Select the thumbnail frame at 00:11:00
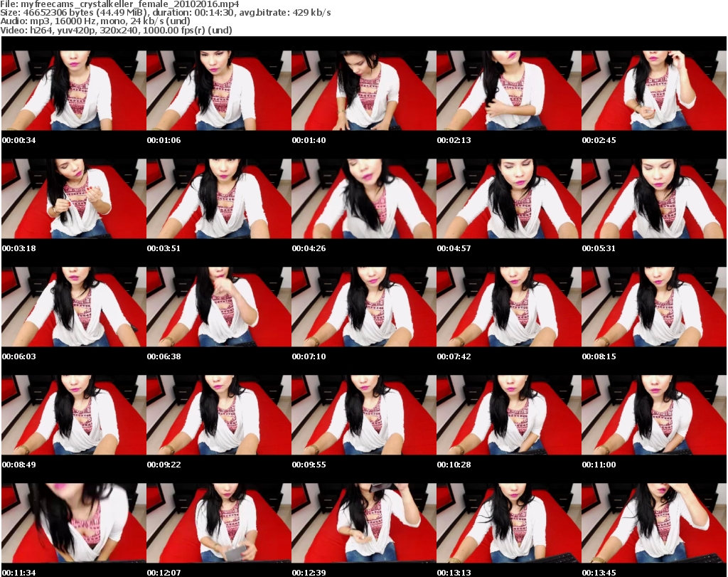The height and width of the screenshot is (577, 728). coord(654,415)
